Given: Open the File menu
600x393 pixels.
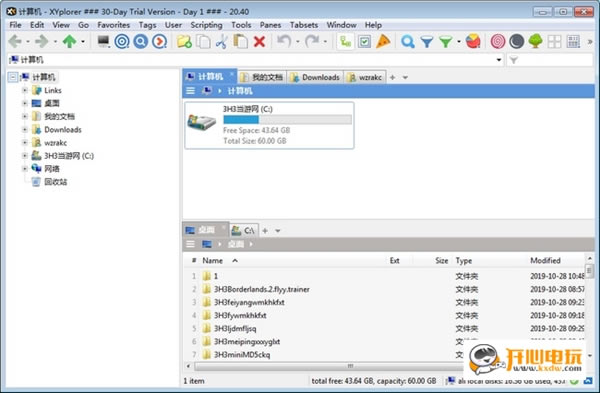Looking at the screenshot, I should click(x=15, y=25).
